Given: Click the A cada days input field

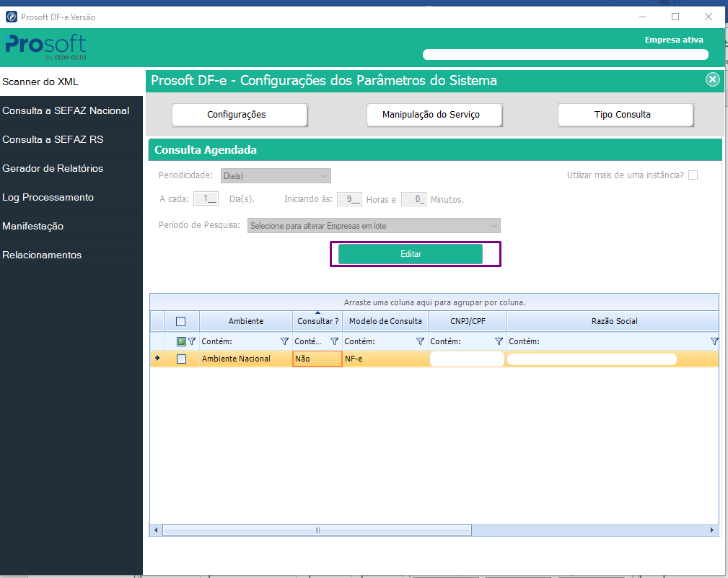Looking at the screenshot, I should pos(206,198).
